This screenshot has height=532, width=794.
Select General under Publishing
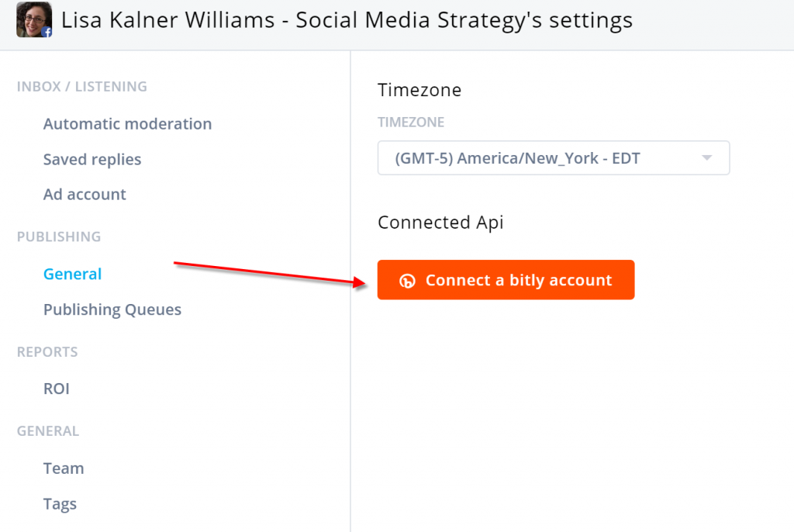(x=72, y=274)
